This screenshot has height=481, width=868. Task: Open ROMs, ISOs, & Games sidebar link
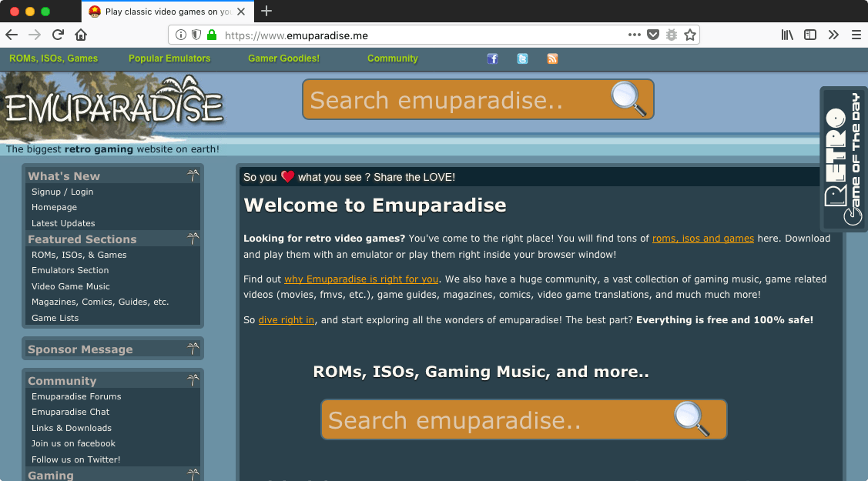(x=79, y=255)
